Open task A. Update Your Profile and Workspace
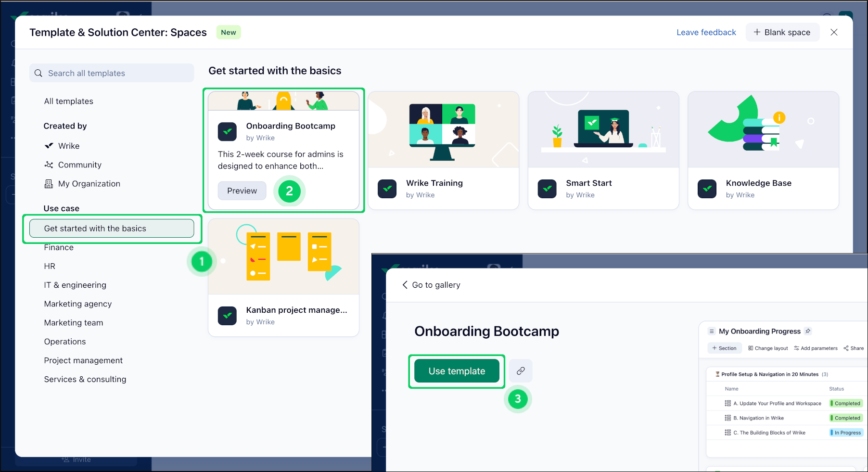This screenshot has width=868, height=472. (x=777, y=404)
